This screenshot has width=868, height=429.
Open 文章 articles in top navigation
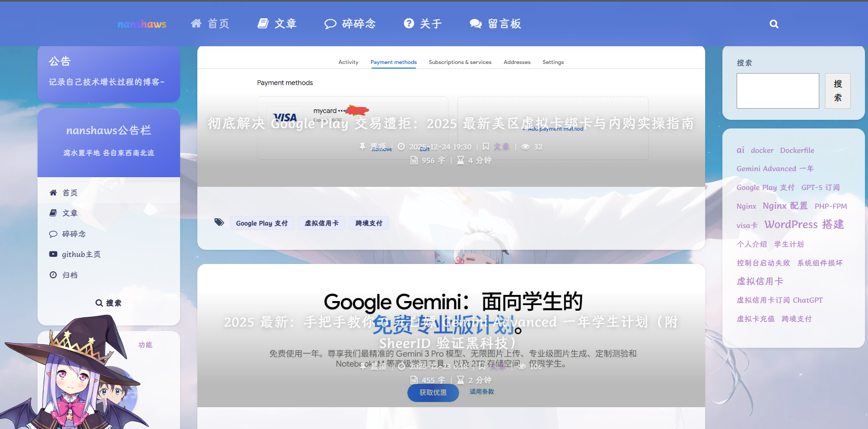(x=277, y=24)
